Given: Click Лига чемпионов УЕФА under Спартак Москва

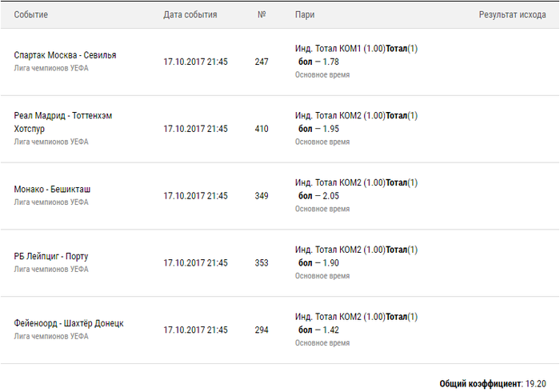Looking at the screenshot, I should click(51, 68).
